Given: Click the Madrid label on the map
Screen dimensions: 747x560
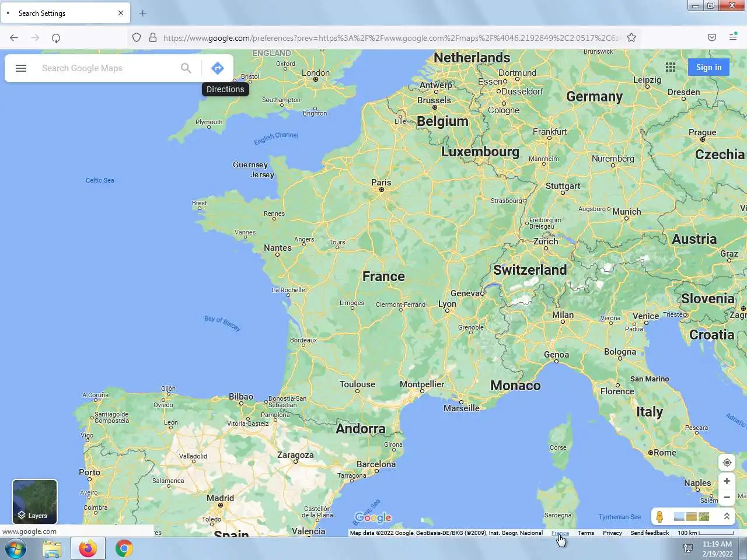Looking at the screenshot, I should pos(220,498).
